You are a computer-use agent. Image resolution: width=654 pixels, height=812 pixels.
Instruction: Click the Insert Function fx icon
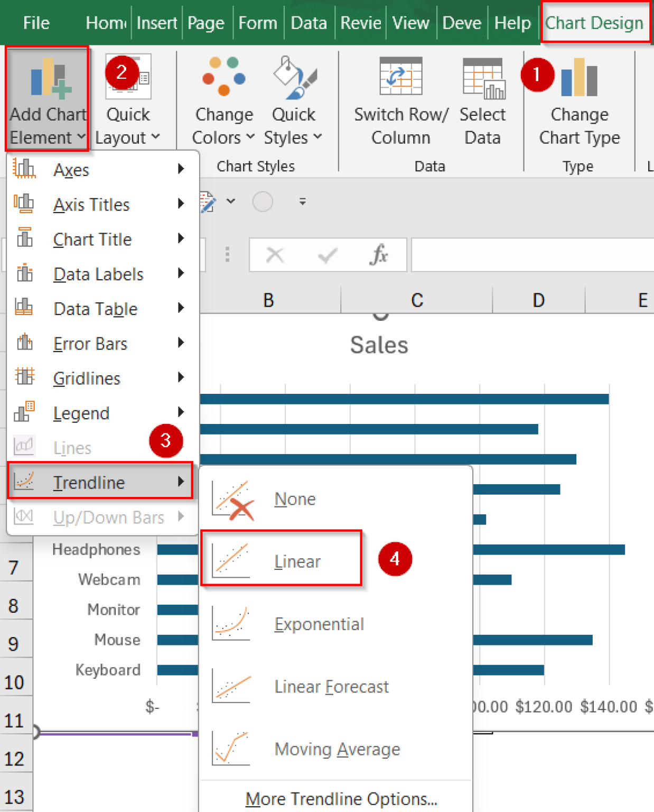tap(379, 254)
